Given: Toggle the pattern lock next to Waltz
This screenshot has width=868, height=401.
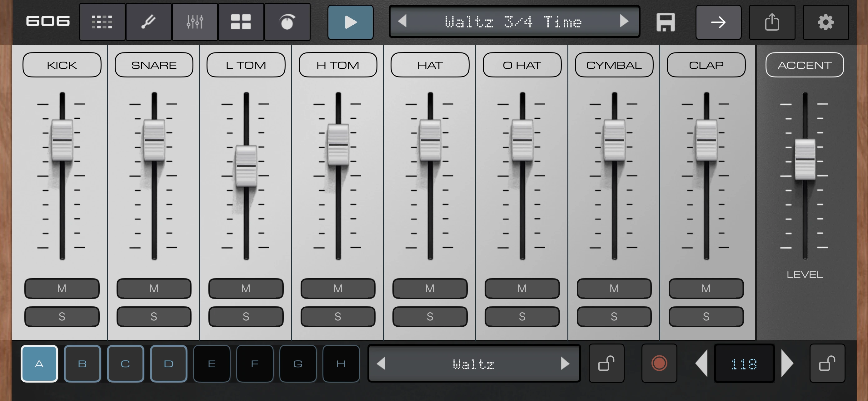Looking at the screenshot, I should (x=606, y=363).
